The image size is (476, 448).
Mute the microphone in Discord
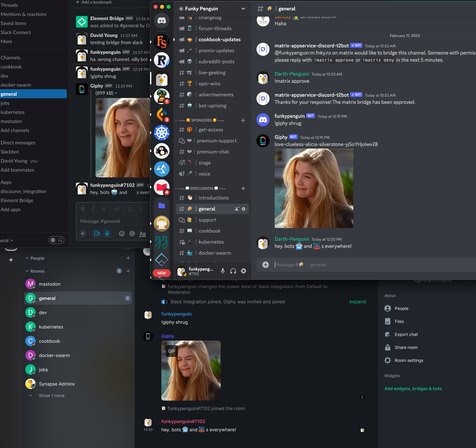(222, 271)
